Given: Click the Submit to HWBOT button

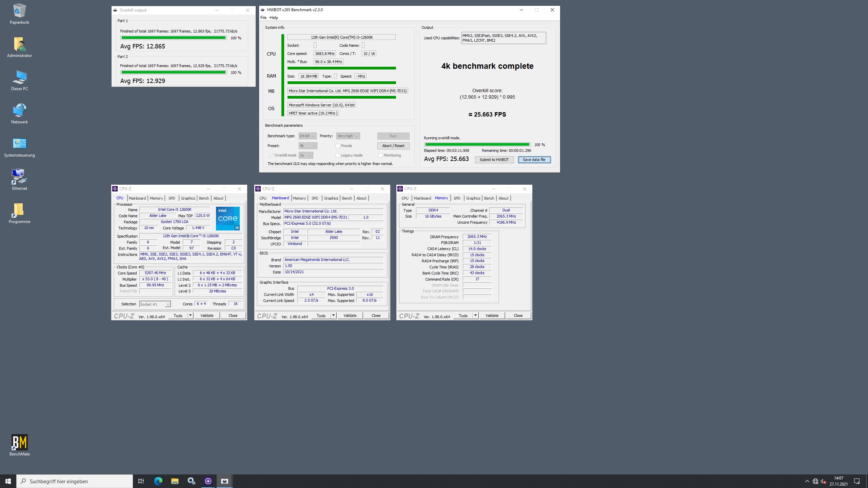Looking at the screenshot, I should [494, 160].
